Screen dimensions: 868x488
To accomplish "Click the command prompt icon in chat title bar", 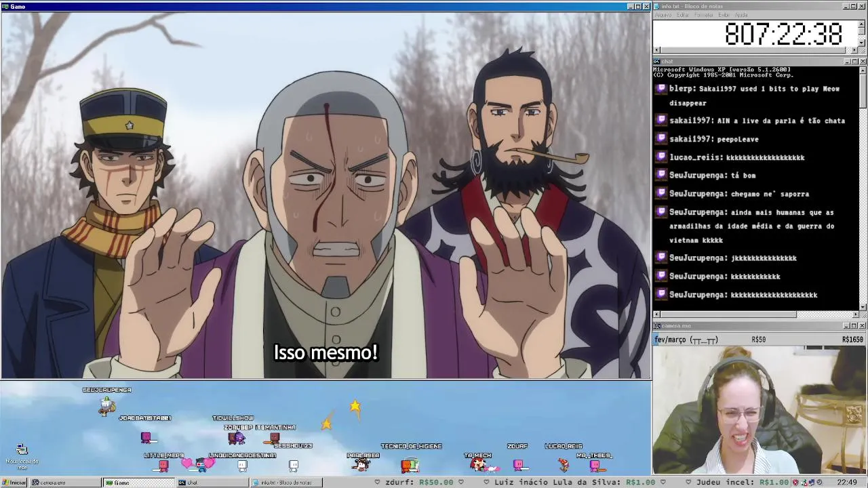I will pos(657,62).
